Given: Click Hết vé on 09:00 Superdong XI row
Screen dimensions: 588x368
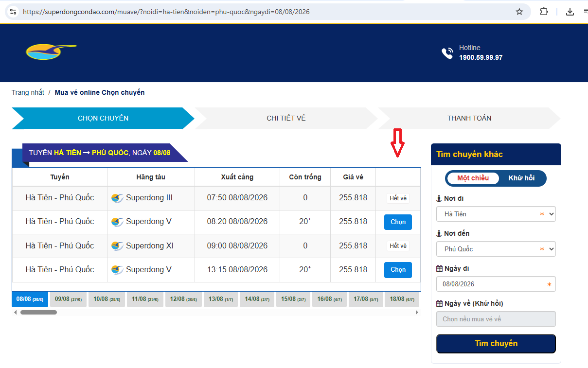Looking at the screenshot, I should point(398,246).
